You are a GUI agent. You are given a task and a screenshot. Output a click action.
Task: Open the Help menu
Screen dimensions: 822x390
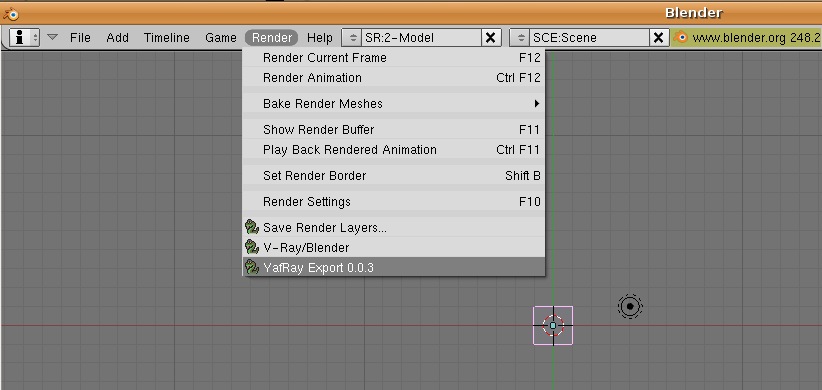pyautogui.click(x=320, y=38)
